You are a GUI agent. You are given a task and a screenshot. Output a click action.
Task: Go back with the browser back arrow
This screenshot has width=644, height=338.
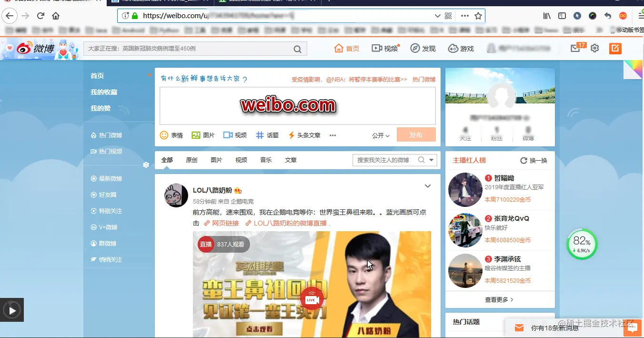coord(10,16)
